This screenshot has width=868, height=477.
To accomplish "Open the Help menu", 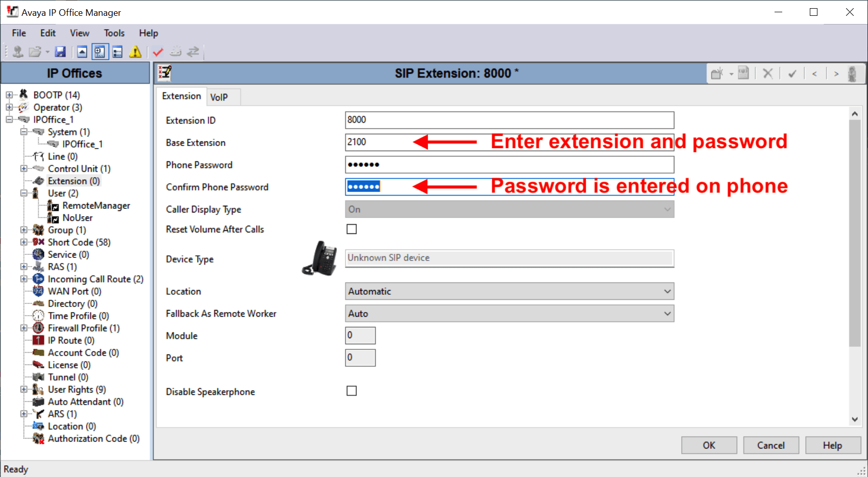I will [149, 33].
